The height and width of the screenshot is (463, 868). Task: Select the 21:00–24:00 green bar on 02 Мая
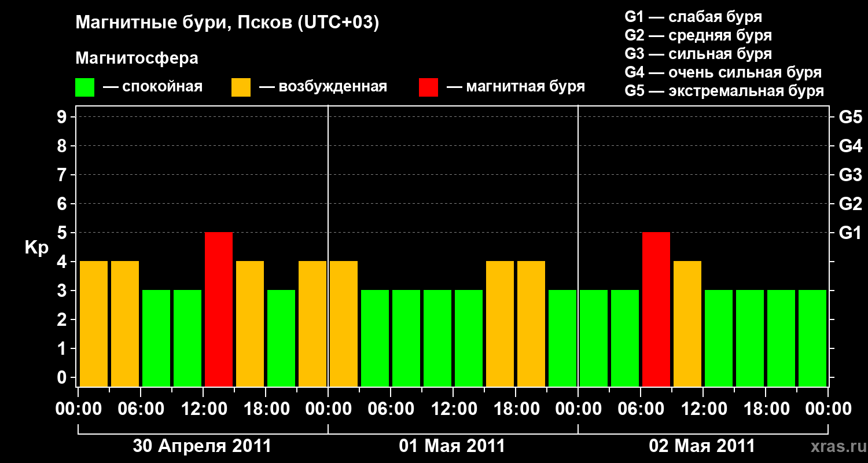(x=812, y=338)
